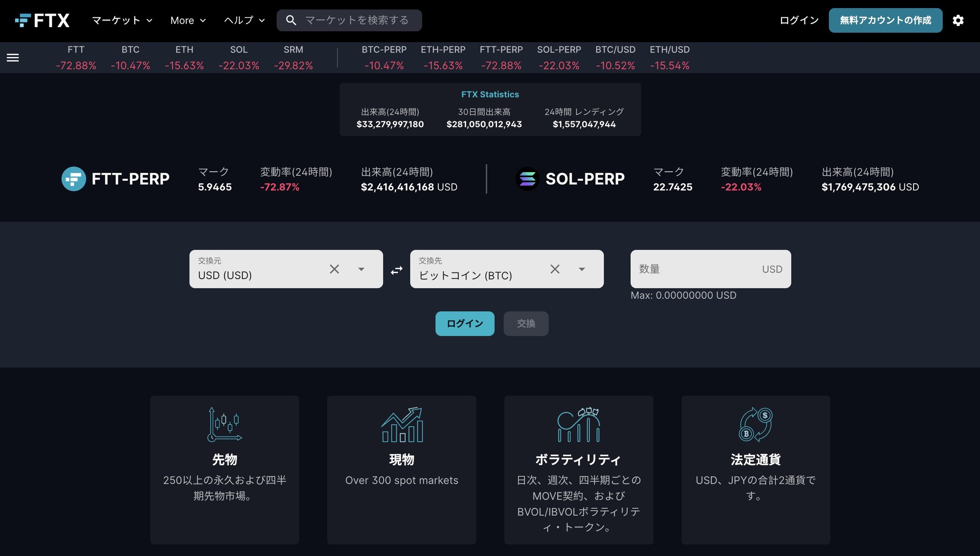
Task: Open the 交換元 currency dropdown
Action: click(362, 269)
